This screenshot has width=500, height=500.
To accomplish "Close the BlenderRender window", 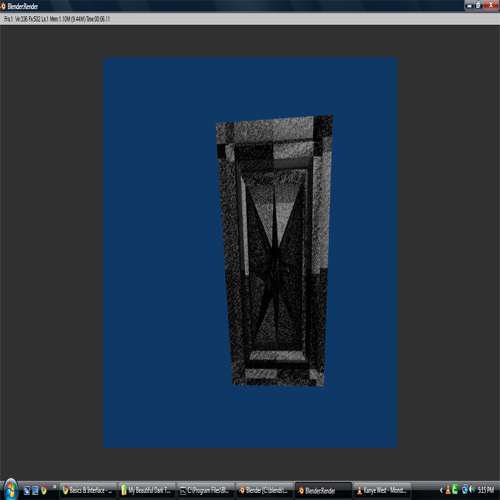I will tap(491, 5).
